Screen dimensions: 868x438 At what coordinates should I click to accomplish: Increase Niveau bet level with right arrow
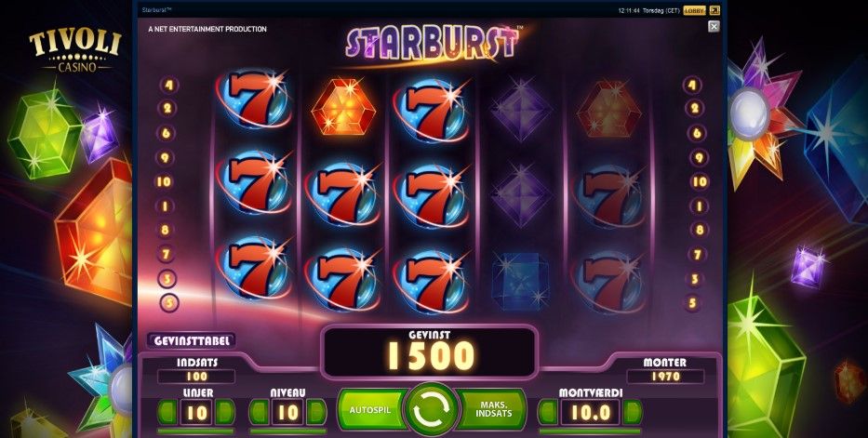click(316, 413)
